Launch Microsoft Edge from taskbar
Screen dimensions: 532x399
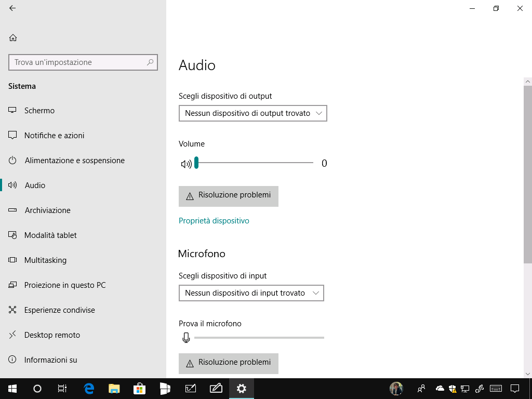point(89,389)
